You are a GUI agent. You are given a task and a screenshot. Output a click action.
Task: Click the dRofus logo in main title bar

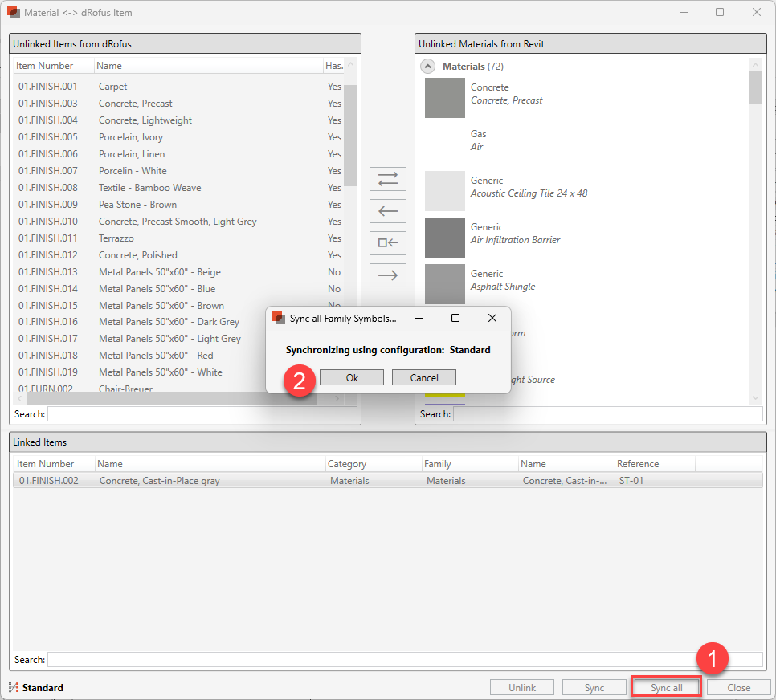[x=14, y=13]
